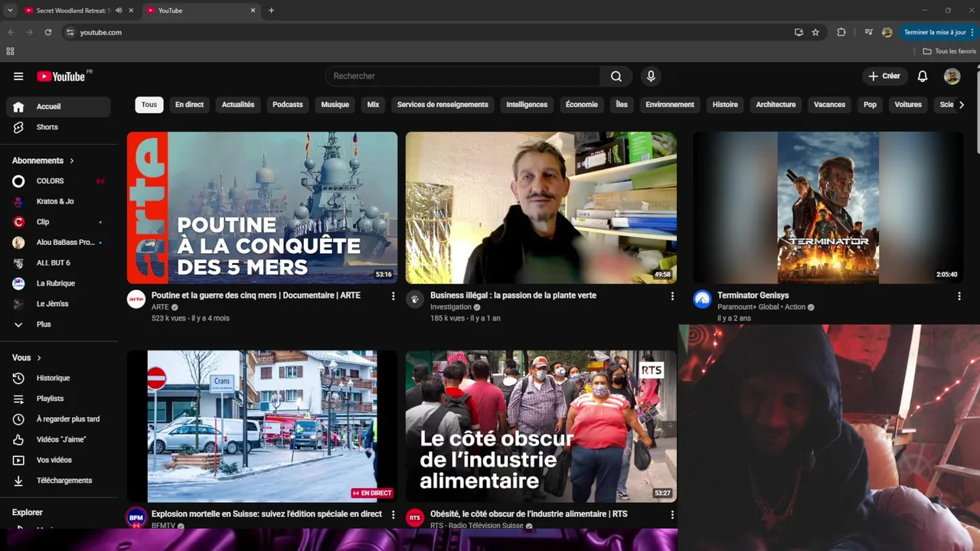Viewport: 980px width, 551px height.
Task: Open Shorts in the sidebar
Action: pos(58,127)
